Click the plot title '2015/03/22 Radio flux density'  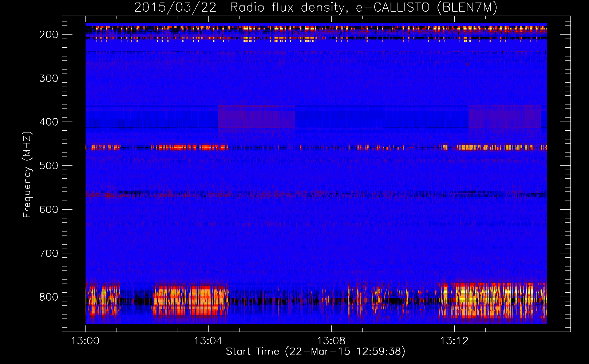tap(315, 7)
